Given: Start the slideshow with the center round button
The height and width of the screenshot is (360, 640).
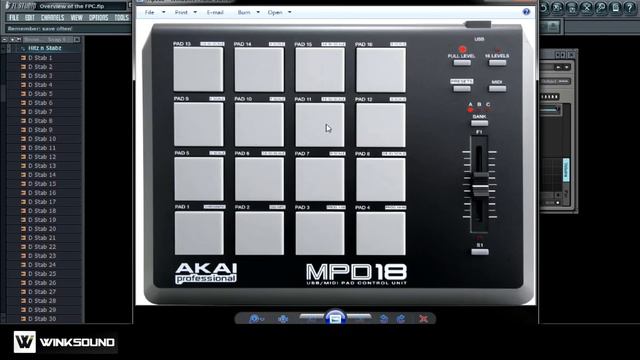Looking at the screenshot, I should pos(335,318).
